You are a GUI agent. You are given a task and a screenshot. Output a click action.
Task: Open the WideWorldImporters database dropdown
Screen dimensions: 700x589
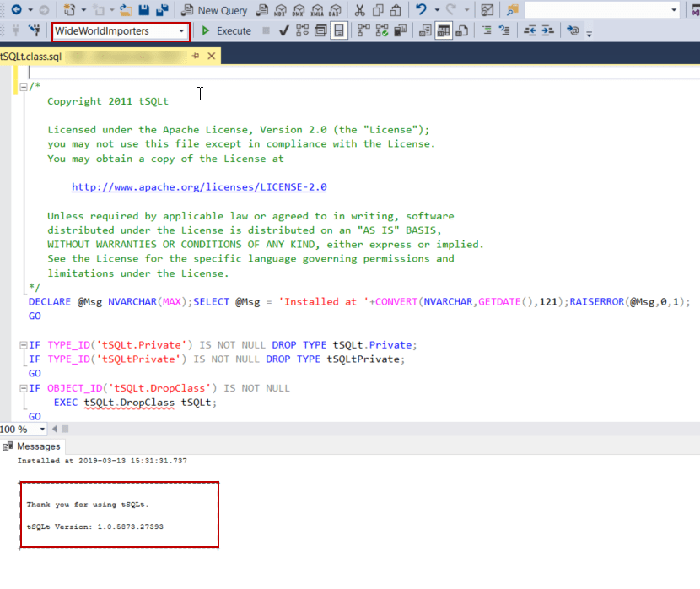tap(183, 30)
